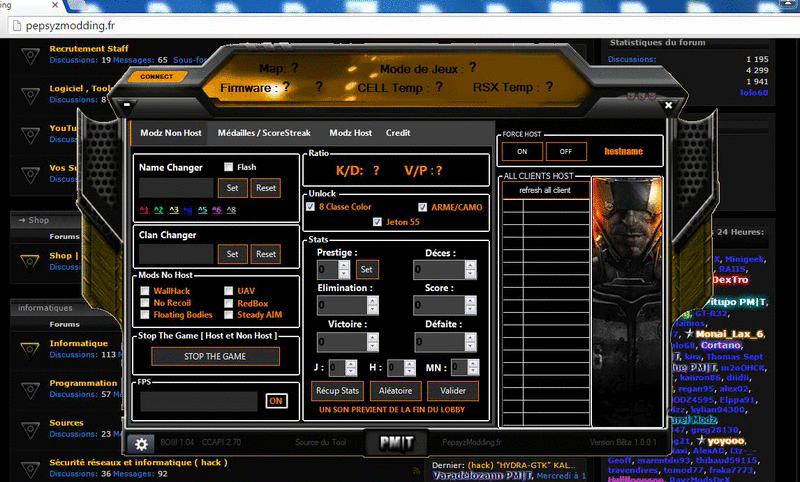This screenshot has width=800, height=482.
Task: Click the forum icon beside Informatique
Action: pos(30,349)
